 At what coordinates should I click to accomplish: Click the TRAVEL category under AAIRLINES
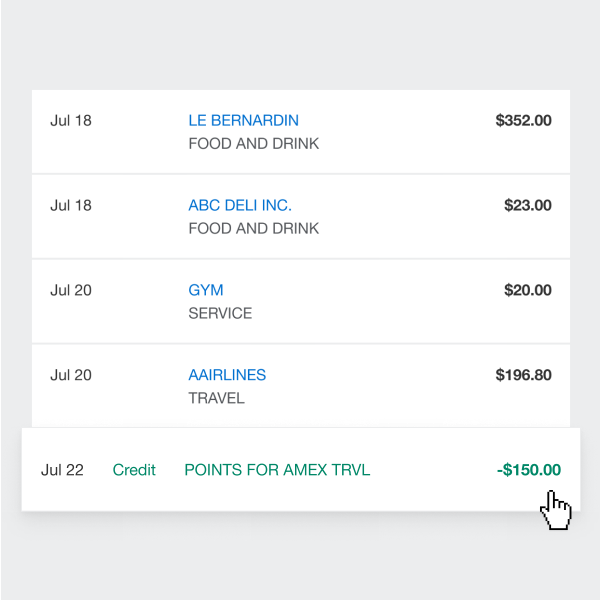[x=216, y=398]
